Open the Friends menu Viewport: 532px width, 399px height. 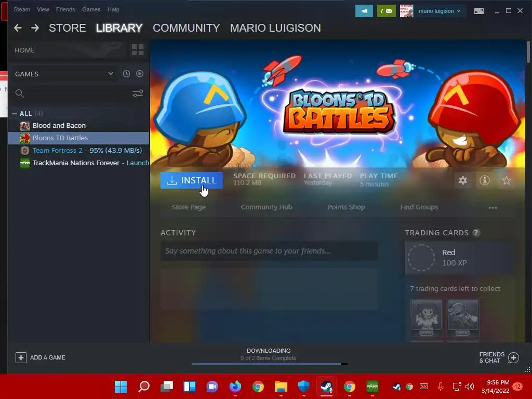pyautogui.click(x=65, y=9)
